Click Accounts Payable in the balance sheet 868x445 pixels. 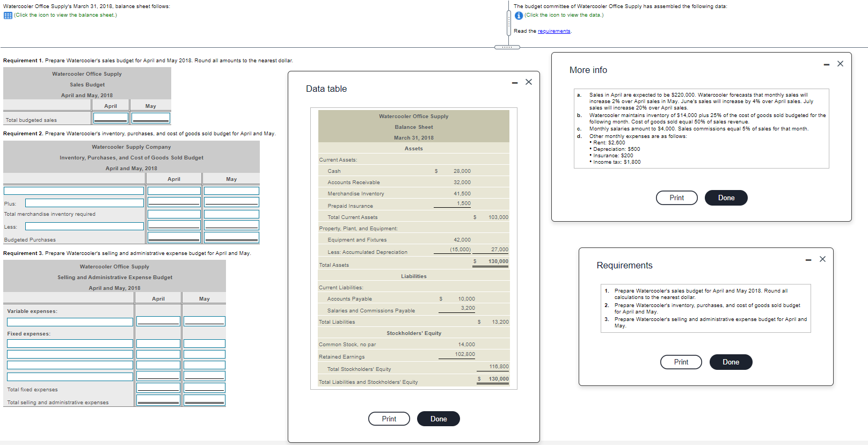tap(349, 299)
